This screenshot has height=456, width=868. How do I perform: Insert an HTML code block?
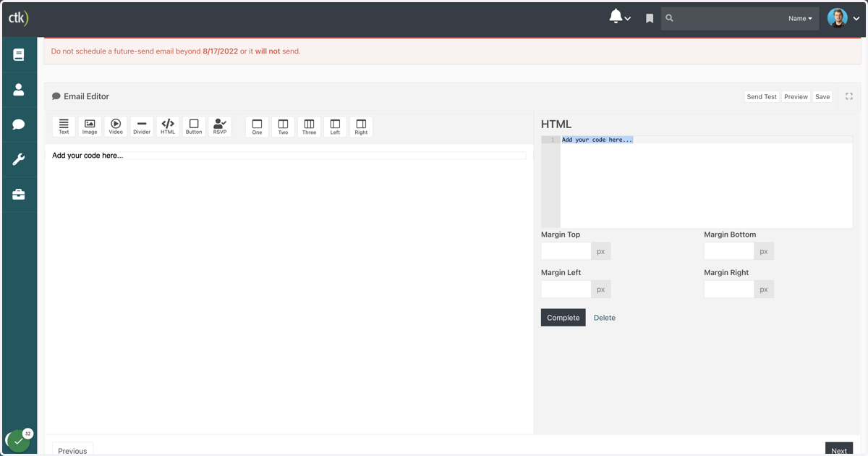coord(168,127)
